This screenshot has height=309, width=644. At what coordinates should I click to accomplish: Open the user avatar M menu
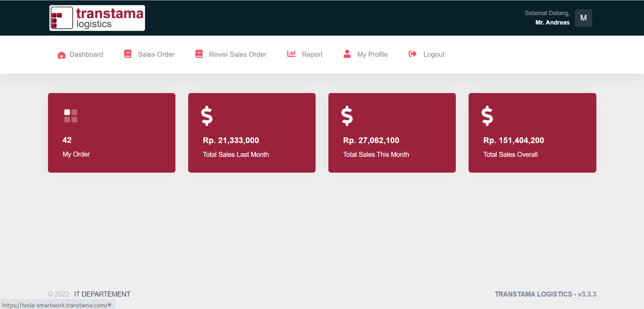coord(584,18)
